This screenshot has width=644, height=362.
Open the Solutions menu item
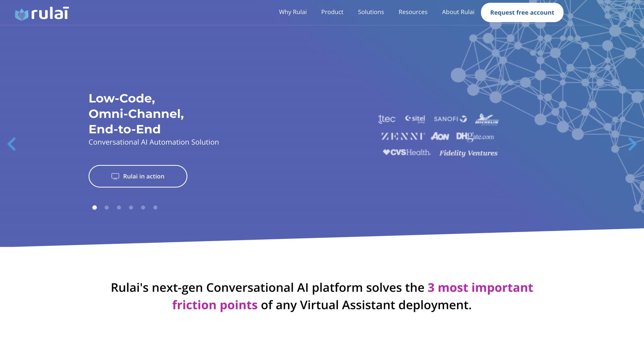371,12
